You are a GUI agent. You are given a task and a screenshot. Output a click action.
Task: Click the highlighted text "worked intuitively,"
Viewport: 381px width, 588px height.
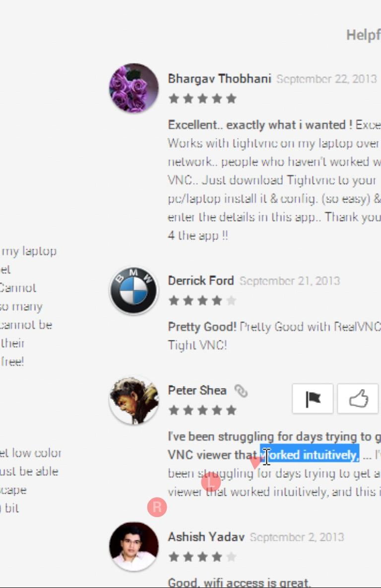tap(310, 455)
